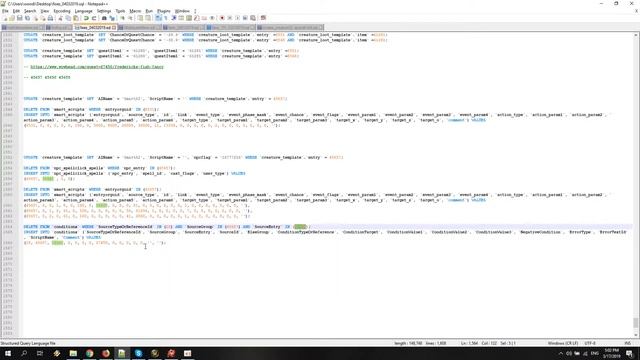
Task: Toggle Show All Characters
Action: 165,18
